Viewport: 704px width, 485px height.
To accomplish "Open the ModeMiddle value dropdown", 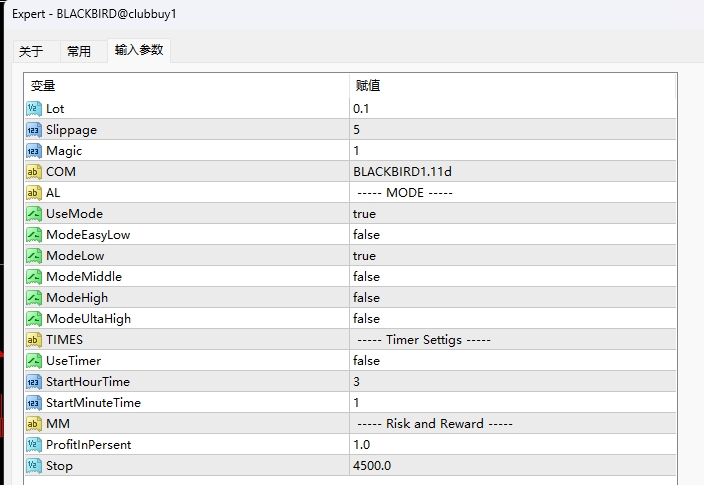I will click(x=367, y=277).
